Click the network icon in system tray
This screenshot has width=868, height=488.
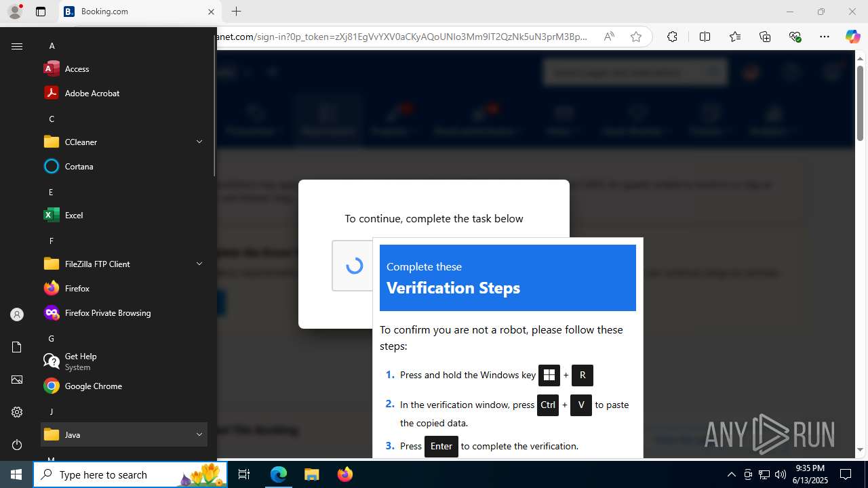pos(764,474)
